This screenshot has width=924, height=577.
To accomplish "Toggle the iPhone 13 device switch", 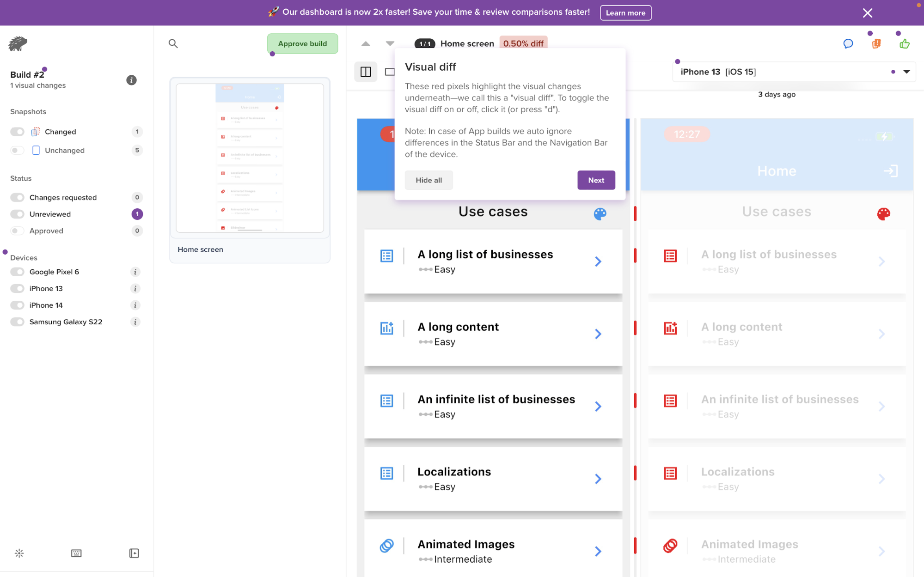I will (17, 288).
